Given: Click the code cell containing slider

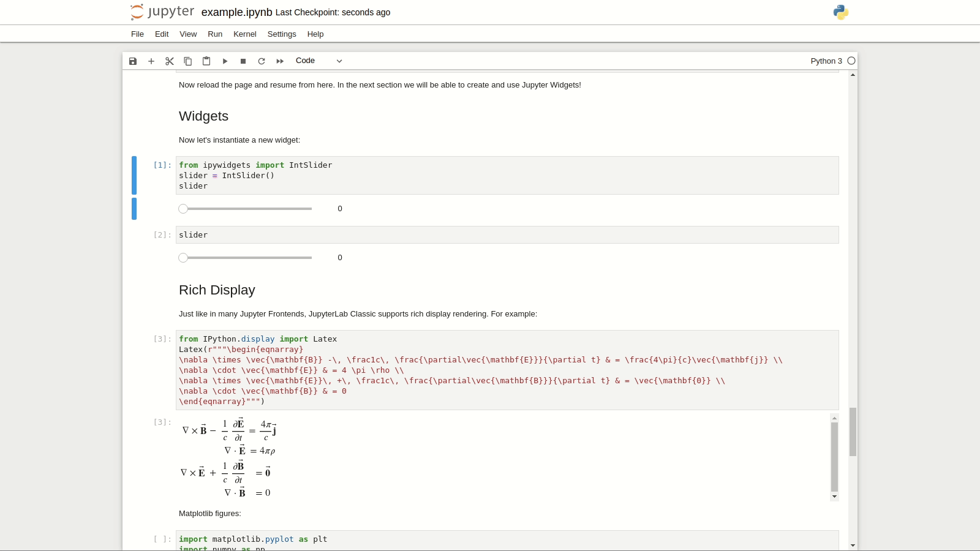Looking at the screenshot, I should (x=507, y=235).
